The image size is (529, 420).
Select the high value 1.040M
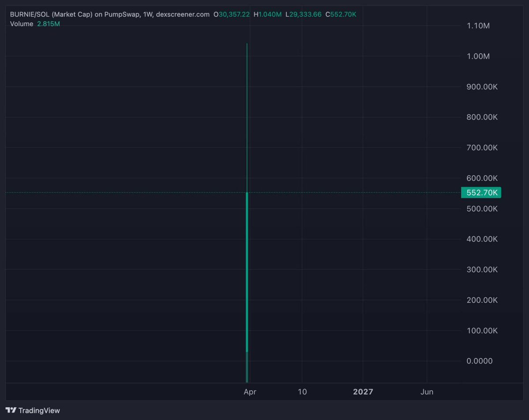coord(270,15)
